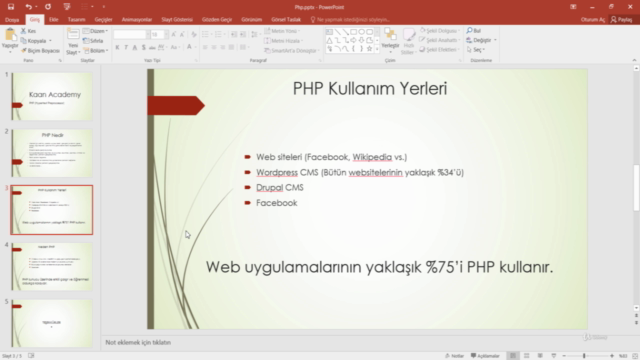Toggle Normal view button in status bar
The width and height of the screenshot is (640, 360).
[513, 356]
